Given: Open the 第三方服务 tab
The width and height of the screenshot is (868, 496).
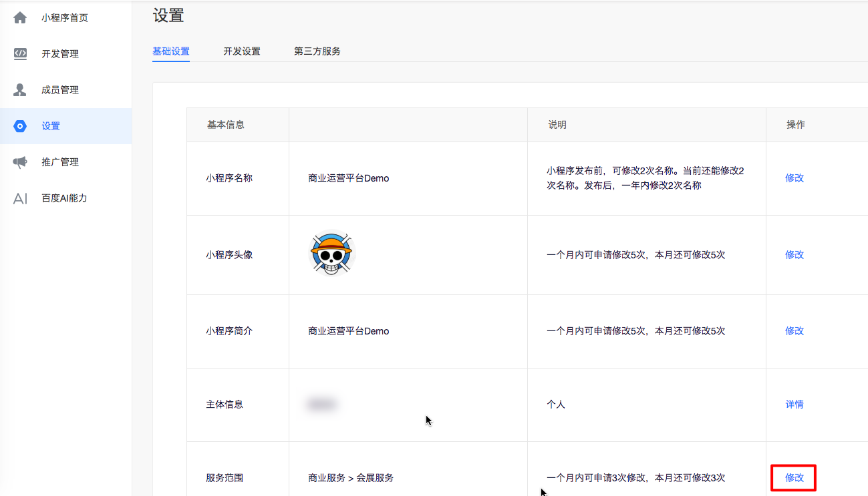Looking at the screenshot, I should coord(317,51).
